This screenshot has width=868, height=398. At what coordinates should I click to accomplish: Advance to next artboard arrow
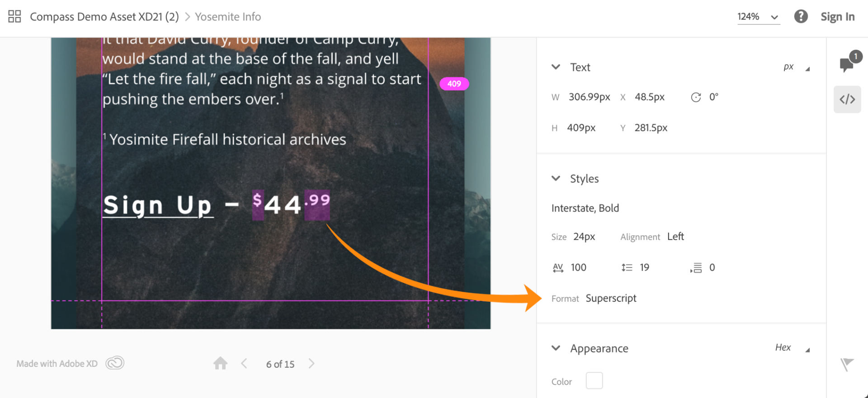pyautogui.click(x=311, y=364)
